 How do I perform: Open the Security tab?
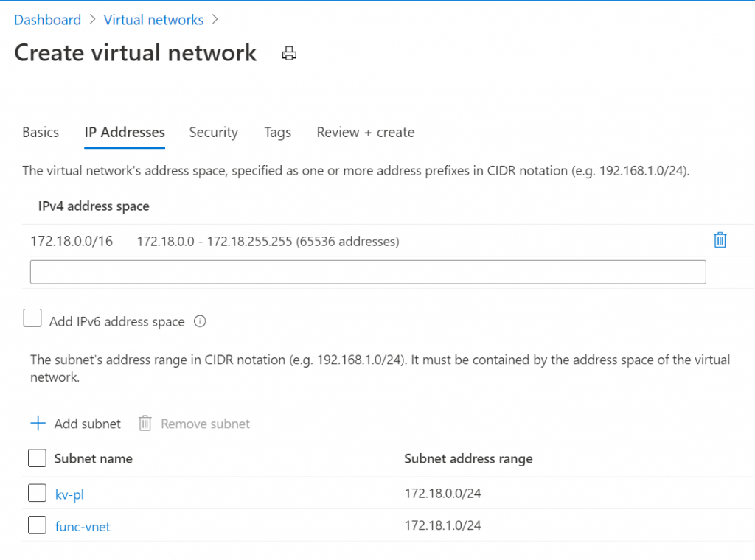click(x=213, y=133)
